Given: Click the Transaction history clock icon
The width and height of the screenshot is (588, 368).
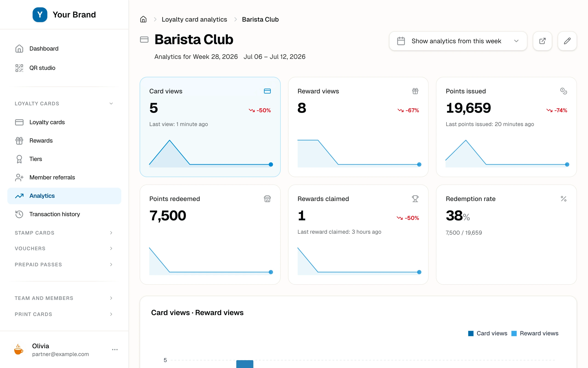Looking at the screenshot, I should [19, 214].
